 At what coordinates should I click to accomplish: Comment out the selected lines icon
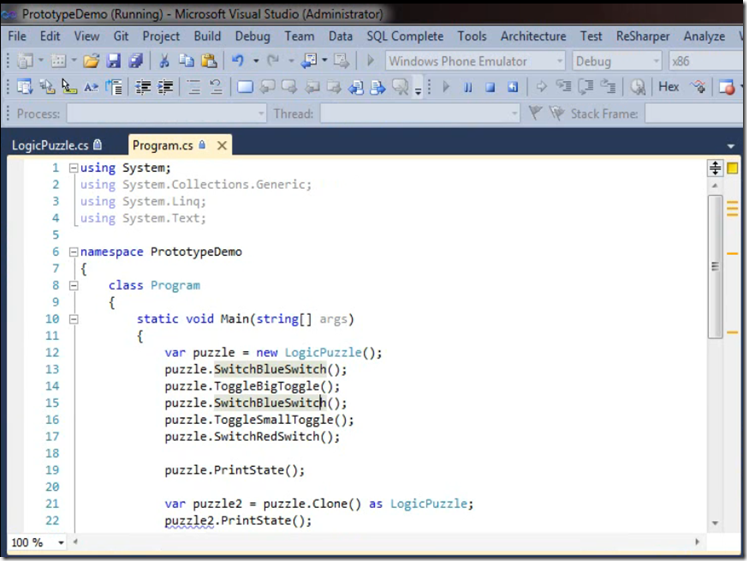[x=194, y=87]
